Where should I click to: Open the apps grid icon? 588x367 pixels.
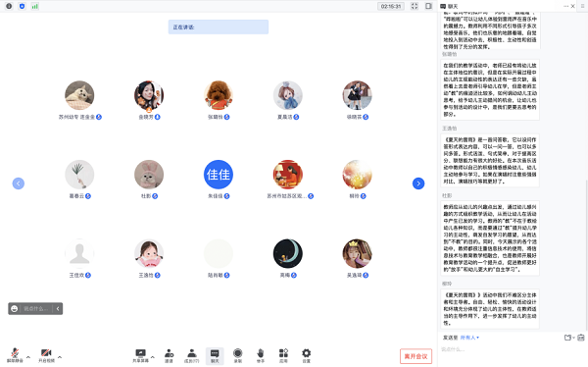point(283,355)
